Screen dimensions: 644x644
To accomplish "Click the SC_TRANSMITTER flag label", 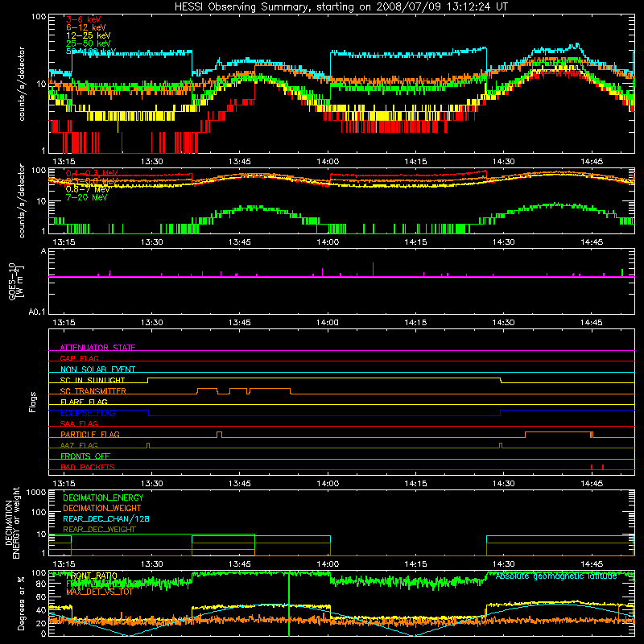I will tap(93, 391).
